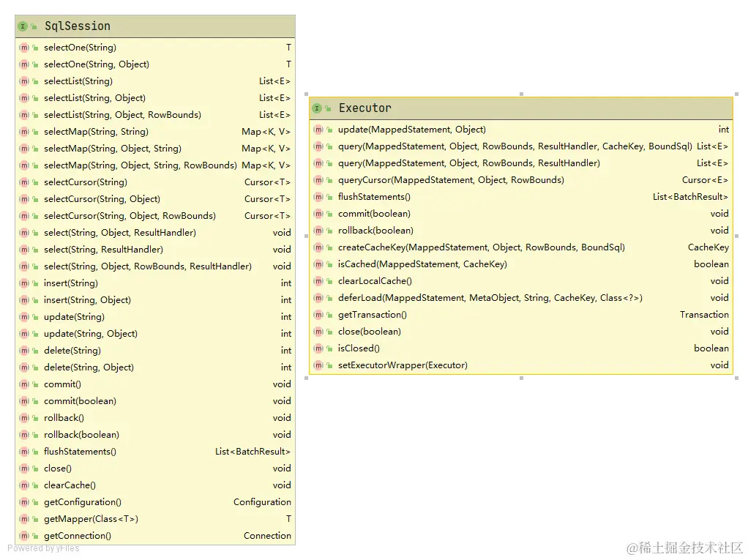
Task: Click method icon beside update(String) in SqlSession
Action: tap(24, 317)
